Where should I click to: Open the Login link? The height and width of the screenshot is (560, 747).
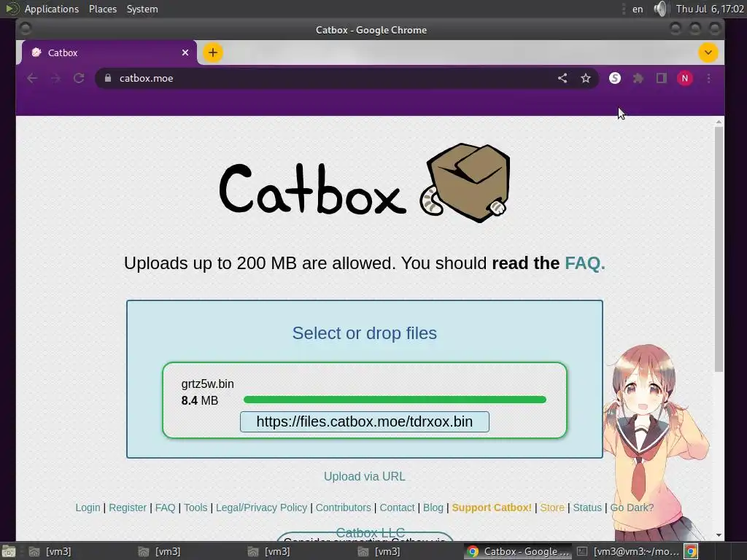point(88,507)
